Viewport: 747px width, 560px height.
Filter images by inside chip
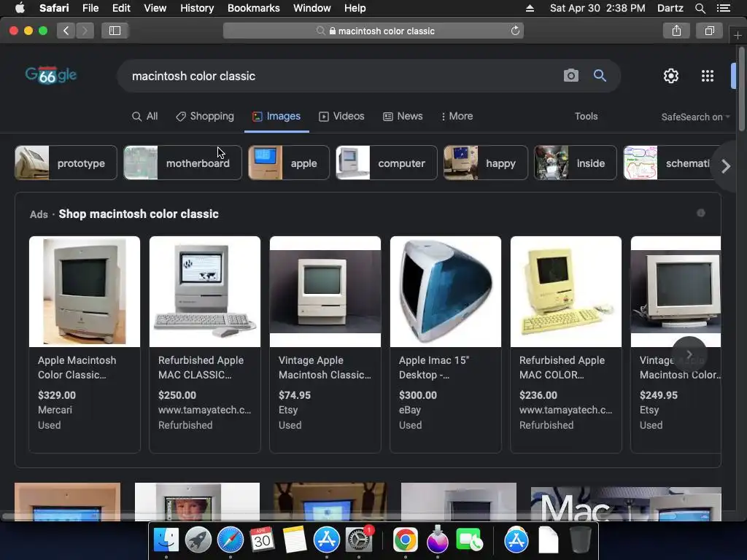(576, 163)
